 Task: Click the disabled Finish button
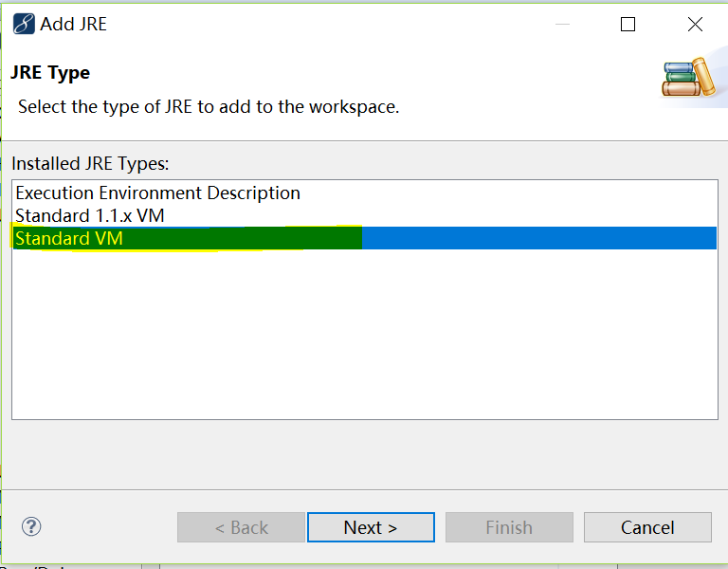509,527
